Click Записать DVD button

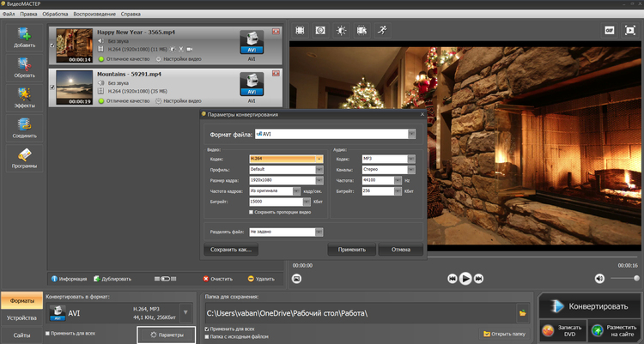click(562, 331)
